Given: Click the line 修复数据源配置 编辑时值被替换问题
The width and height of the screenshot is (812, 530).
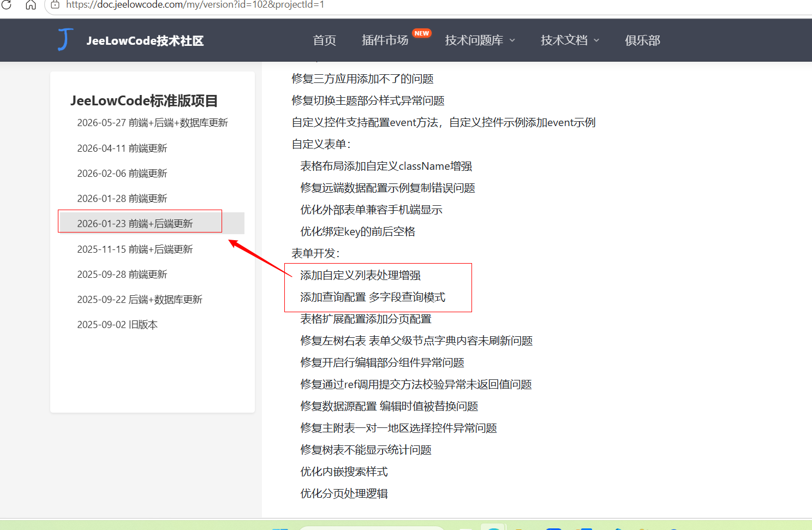Looking at the screenshot, I should pyautogui.click(x=389, y=407).
